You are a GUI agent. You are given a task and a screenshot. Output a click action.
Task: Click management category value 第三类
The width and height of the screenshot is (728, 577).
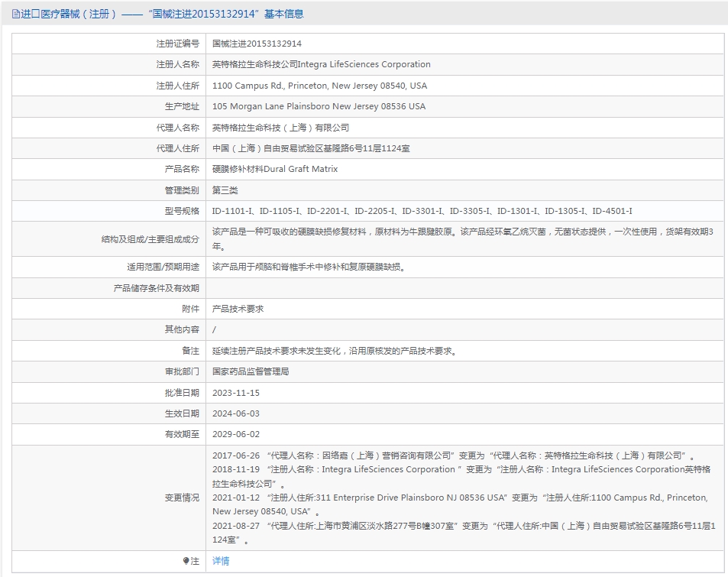[x=225, y=190]
